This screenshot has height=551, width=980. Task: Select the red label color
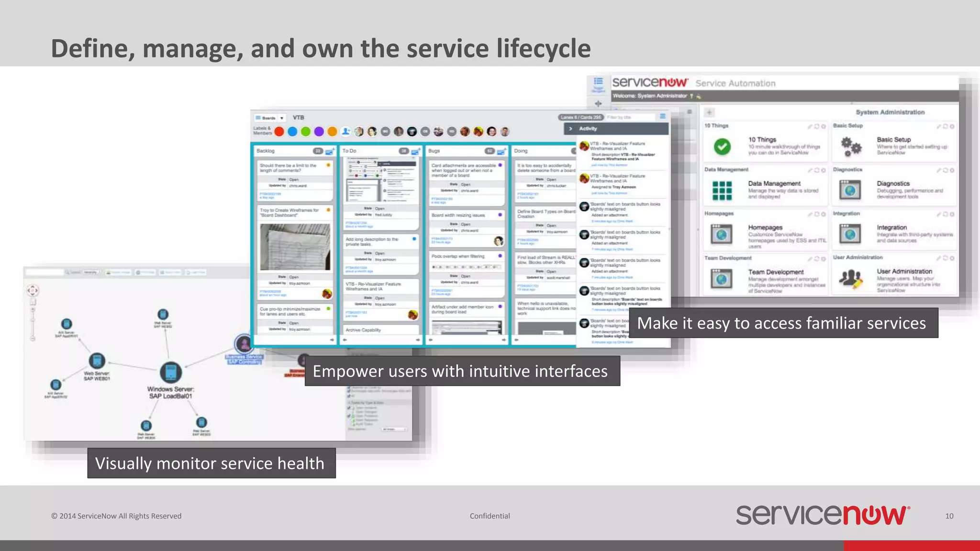pyautogui.click(x=279, y=132)
